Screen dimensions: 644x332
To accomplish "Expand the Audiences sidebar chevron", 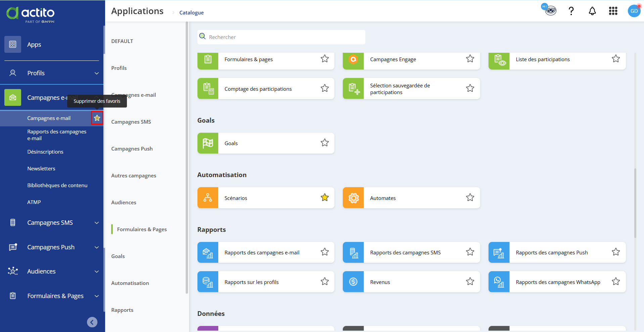I will [x=97, y=272].
